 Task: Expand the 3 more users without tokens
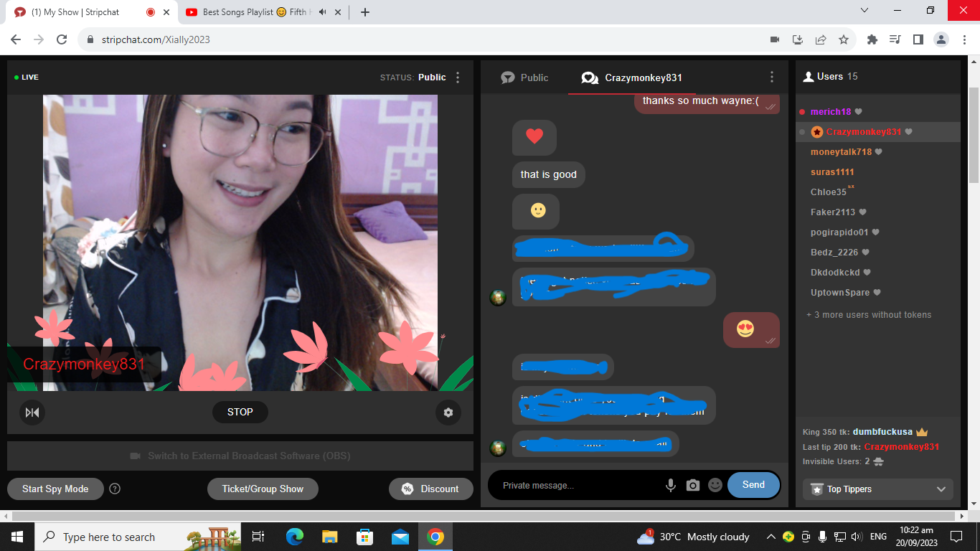coord(869,315)
